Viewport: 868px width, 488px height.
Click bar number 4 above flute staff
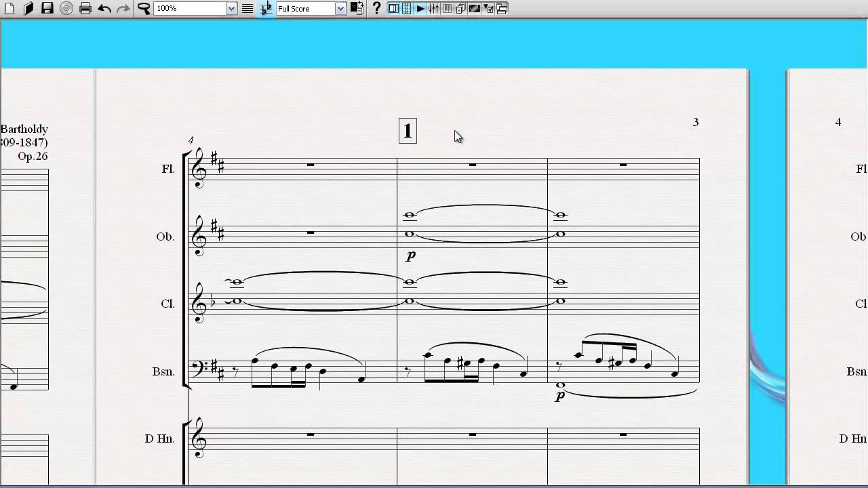191,140
